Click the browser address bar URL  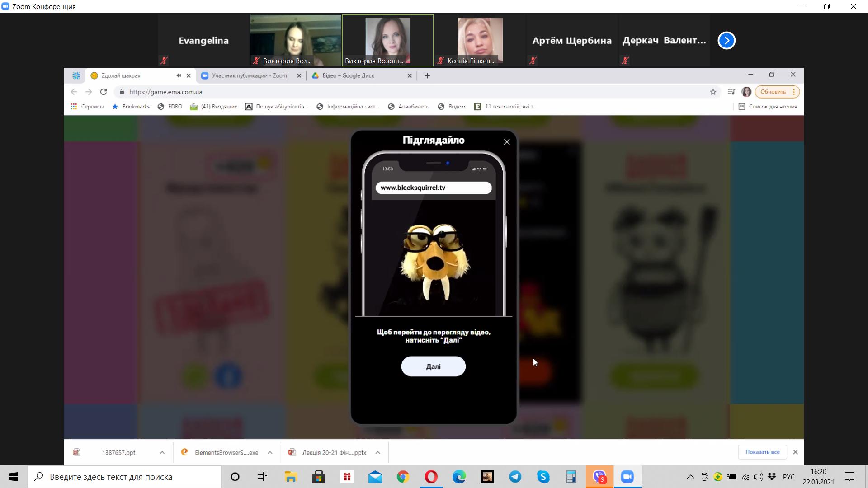point(165,92)
